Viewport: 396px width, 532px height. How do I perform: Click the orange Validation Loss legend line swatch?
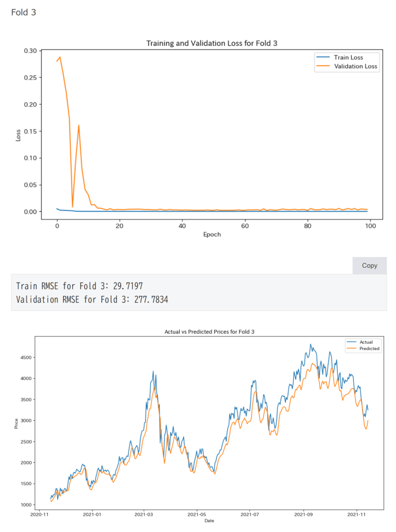[322, 67]
